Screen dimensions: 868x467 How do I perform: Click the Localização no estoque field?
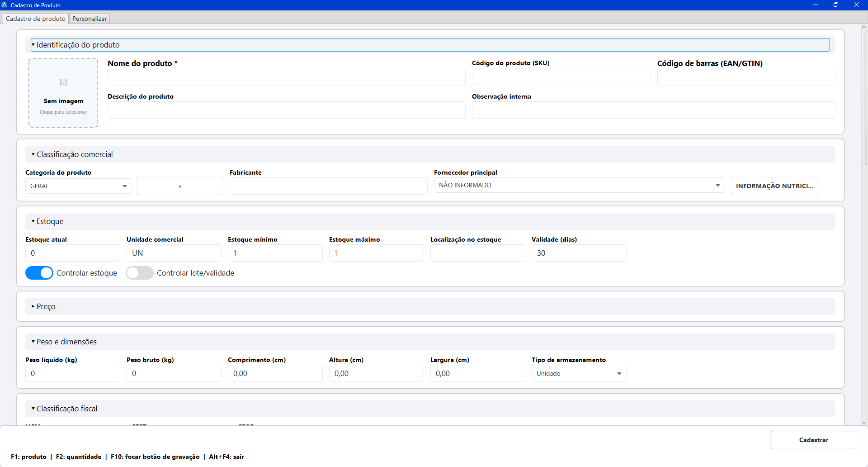[x=478, y=253]
